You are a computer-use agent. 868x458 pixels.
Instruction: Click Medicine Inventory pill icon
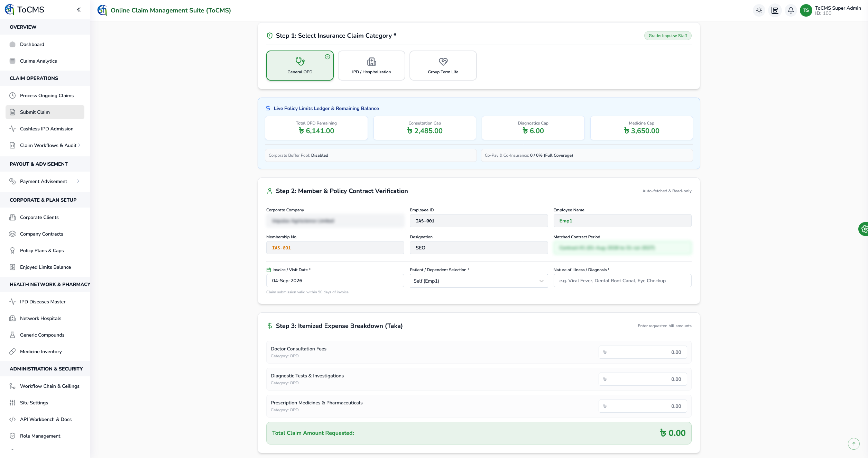[x=12, y=351]
